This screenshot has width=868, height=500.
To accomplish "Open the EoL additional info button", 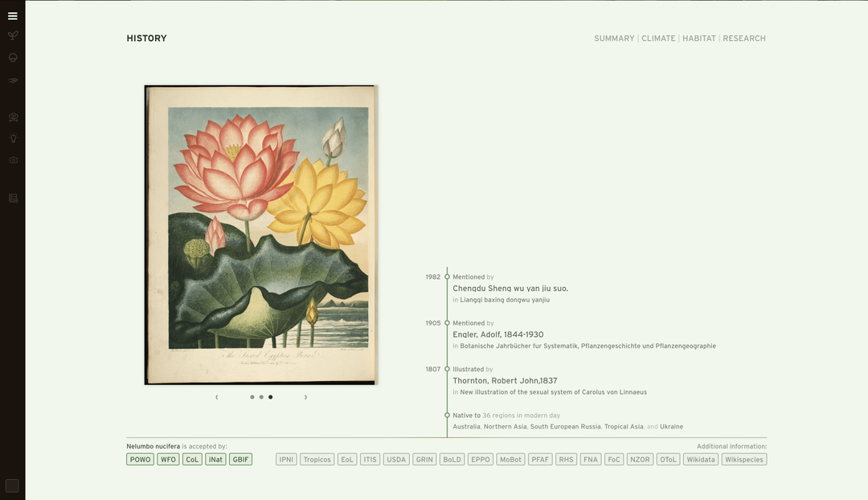I will [347, 460].
